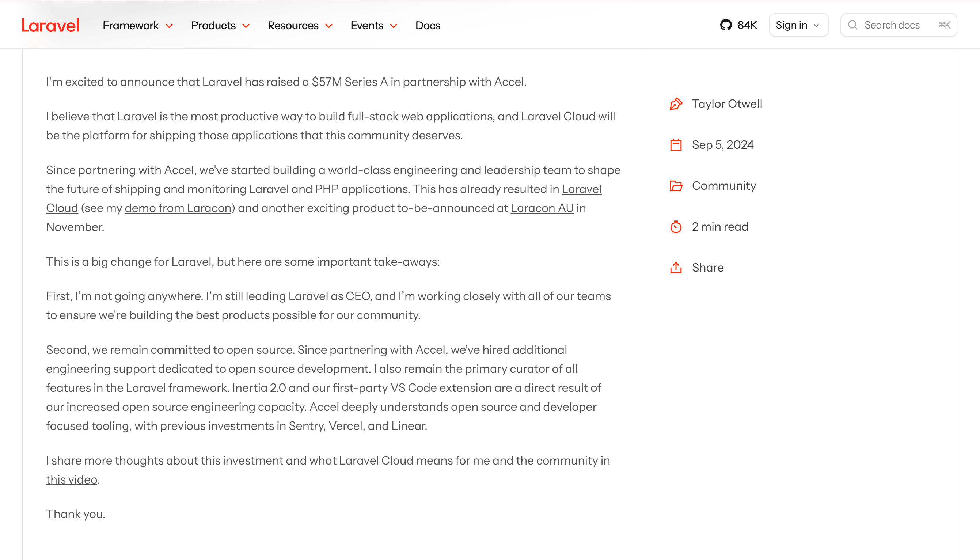Viewport: 980px width, 560px height.
Task: Open the Events menu
Action: 374,25
